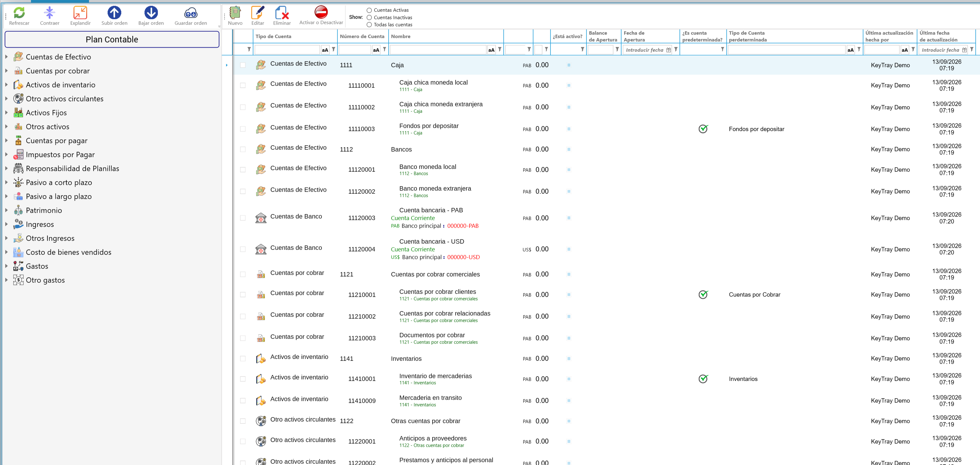Save ordering with Guardar orden icon

(x=191, y=13)
